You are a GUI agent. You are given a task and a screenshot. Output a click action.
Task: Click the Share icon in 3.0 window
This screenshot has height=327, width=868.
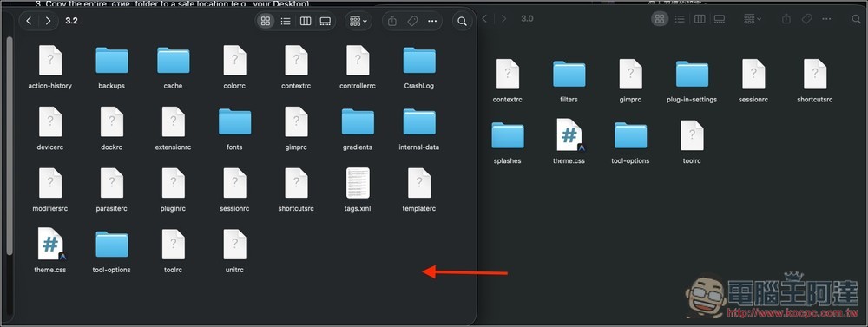(786, 19)
